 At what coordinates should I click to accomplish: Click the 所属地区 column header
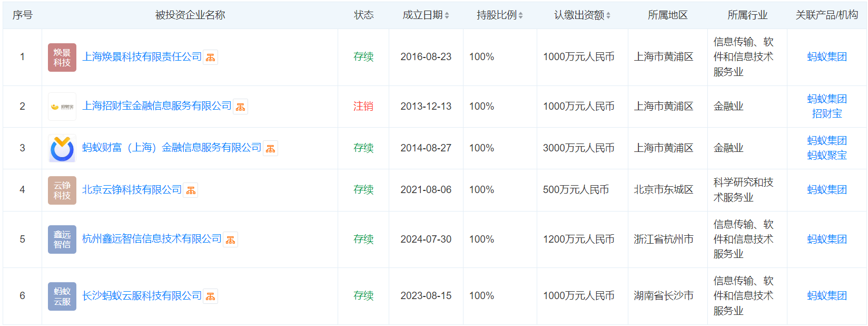(668, 15)
